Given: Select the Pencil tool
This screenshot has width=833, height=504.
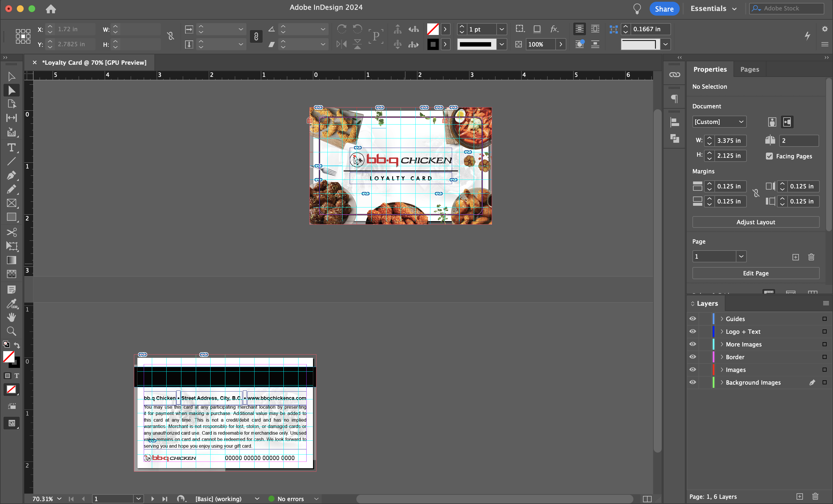Looking at the screenshot, I should (x=12, y=189).
